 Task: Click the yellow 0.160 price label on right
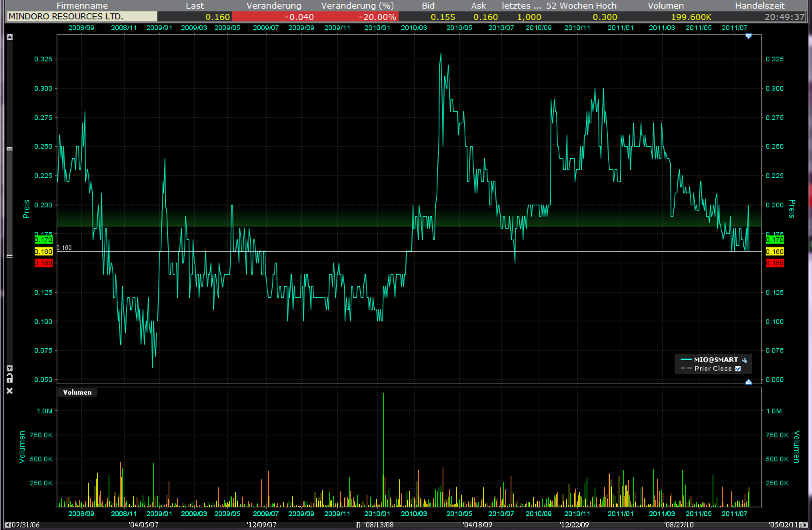[775, 251]
